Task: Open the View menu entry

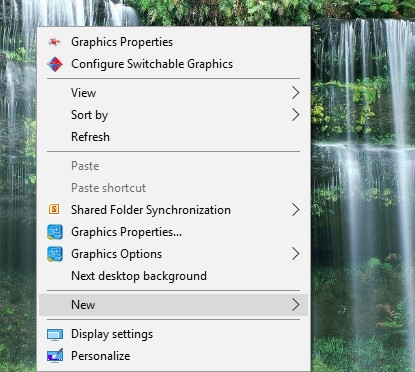Action: (173, 93)
